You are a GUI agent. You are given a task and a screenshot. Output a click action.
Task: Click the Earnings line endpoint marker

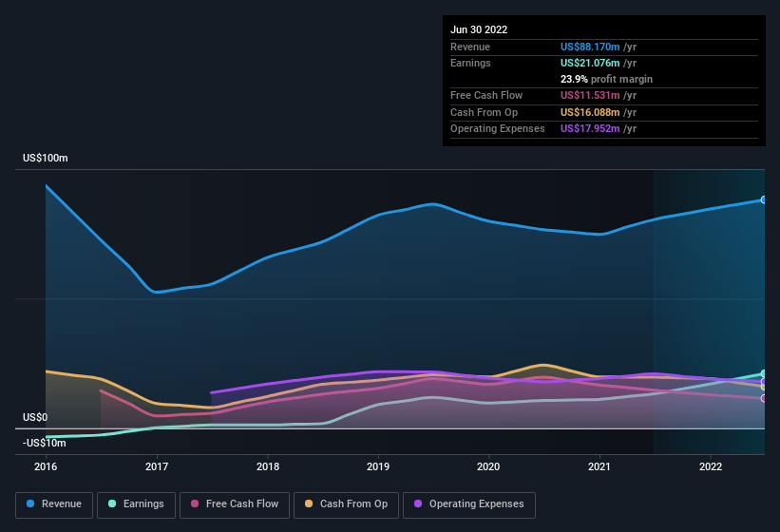click(x=763, y=373)
